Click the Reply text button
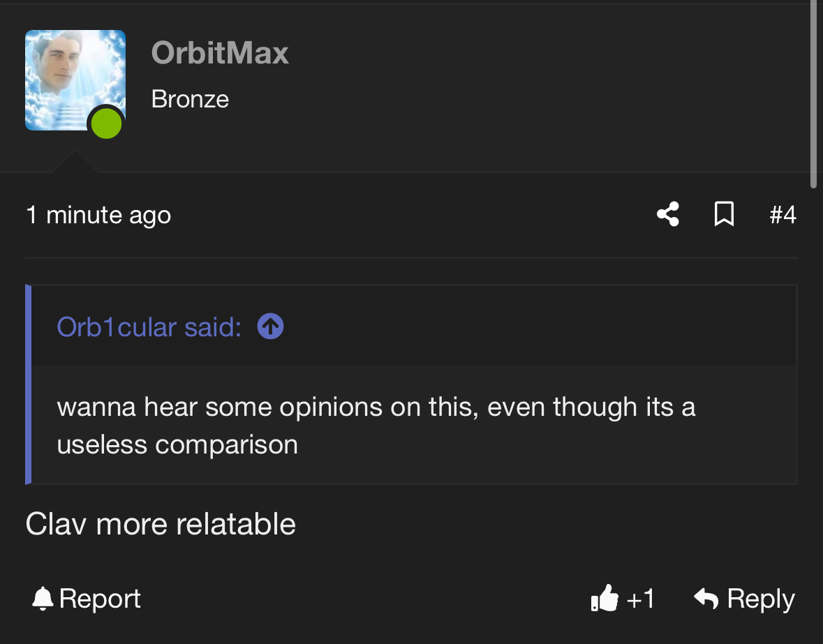 [761, 599]
